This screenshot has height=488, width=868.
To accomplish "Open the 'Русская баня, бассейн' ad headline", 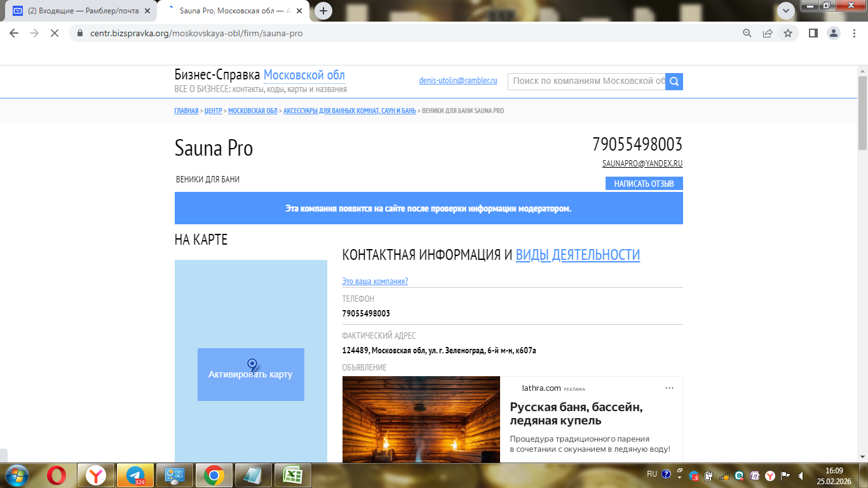I will 576,414.
